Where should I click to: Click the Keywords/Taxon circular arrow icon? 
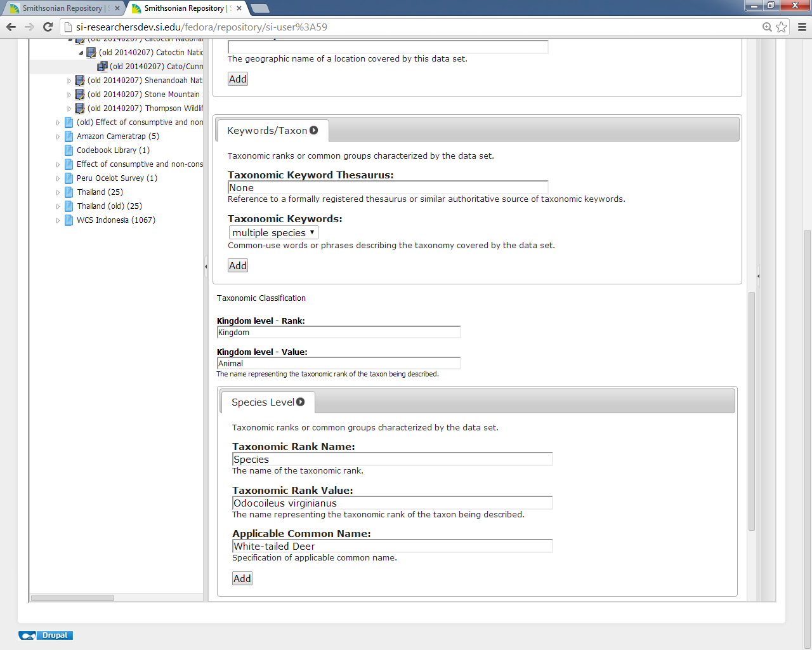313,130
